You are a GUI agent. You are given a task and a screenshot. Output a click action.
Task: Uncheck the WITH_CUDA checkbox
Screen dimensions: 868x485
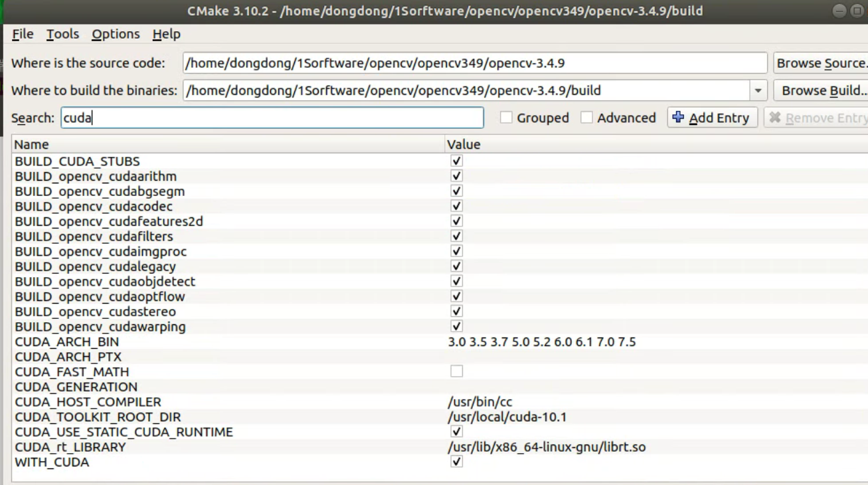tap(456, 462)
